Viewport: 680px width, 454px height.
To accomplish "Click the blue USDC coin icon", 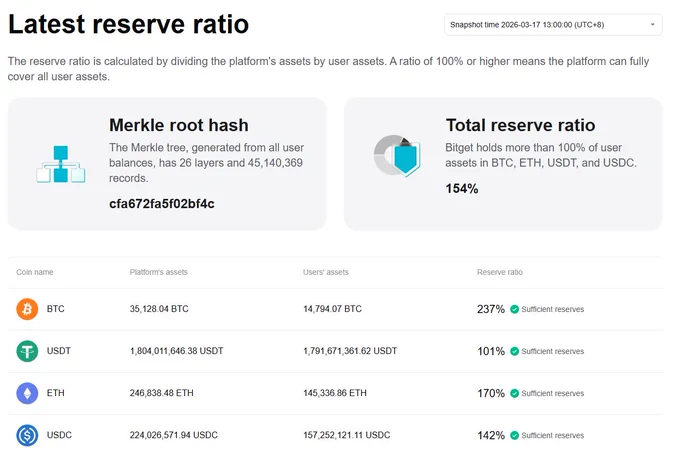I will [27, 435].
